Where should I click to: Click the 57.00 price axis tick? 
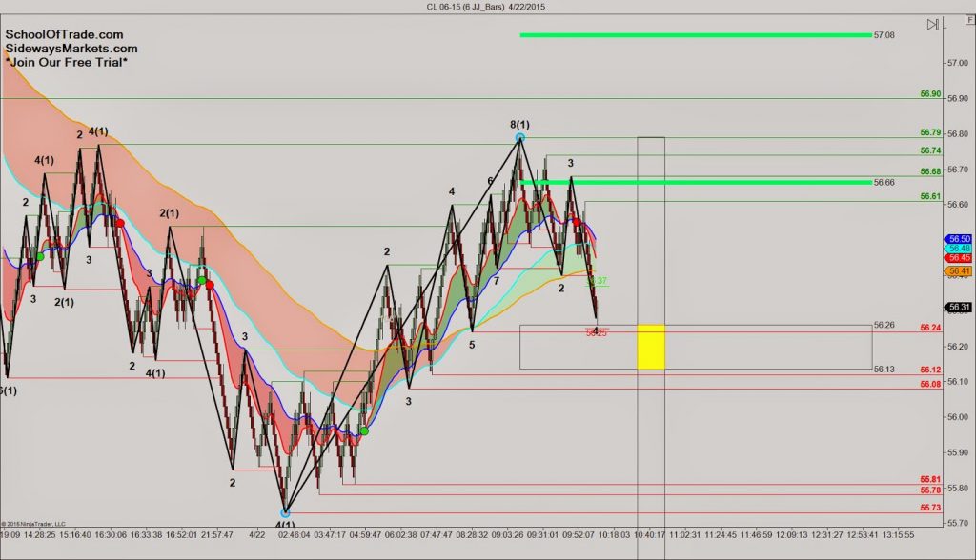(x=957, y=63)
